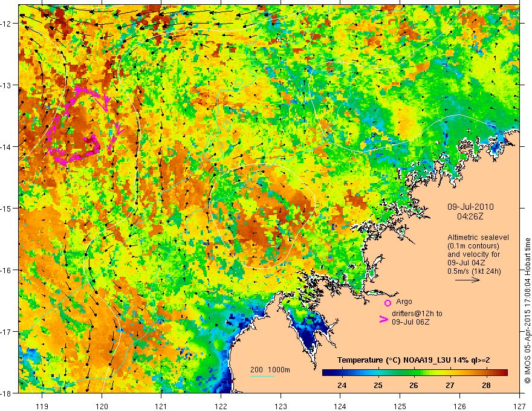Viewport: 532px width, 411px height.
Task: Click the colorbar value 24
Action: coord(342,385)
